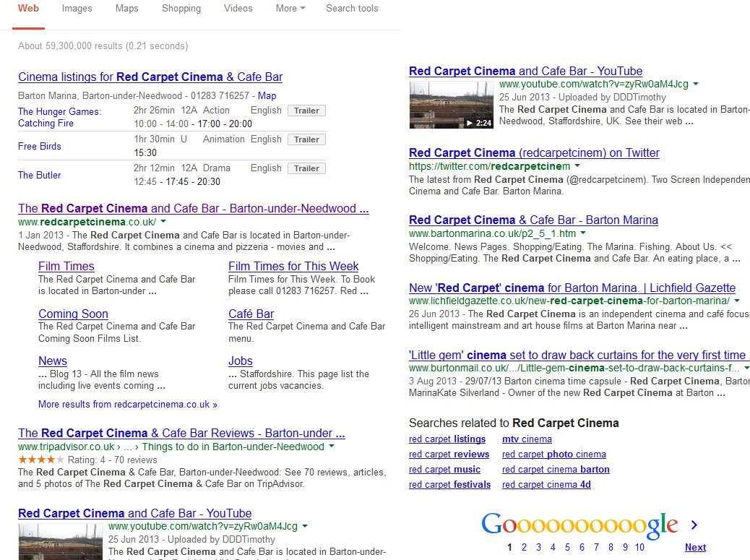Open the Coming Soon sitelink
This screenshot has width=750, height=560.
(x=73, y=314)
